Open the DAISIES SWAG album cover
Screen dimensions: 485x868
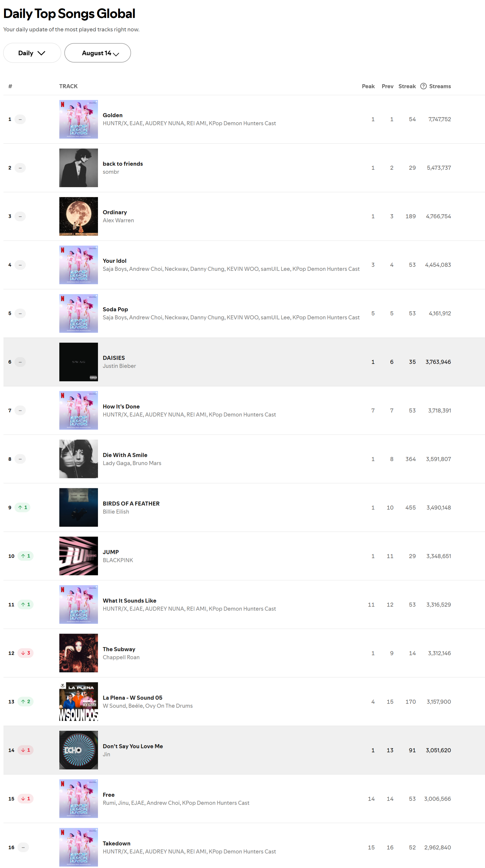pyautogui.click(x=79, y=362)
